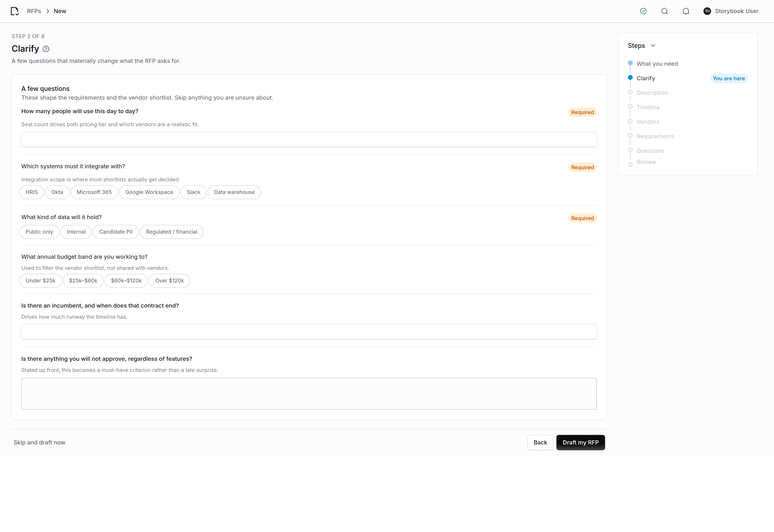Click Required badge for seat count question
774x532 pixels.
pos(582,112)
